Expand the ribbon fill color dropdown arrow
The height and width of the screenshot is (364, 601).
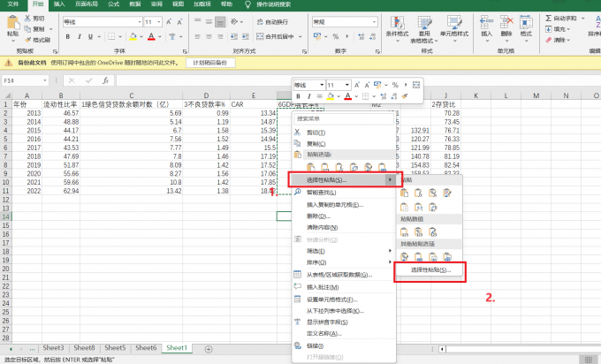click(141, 36)
